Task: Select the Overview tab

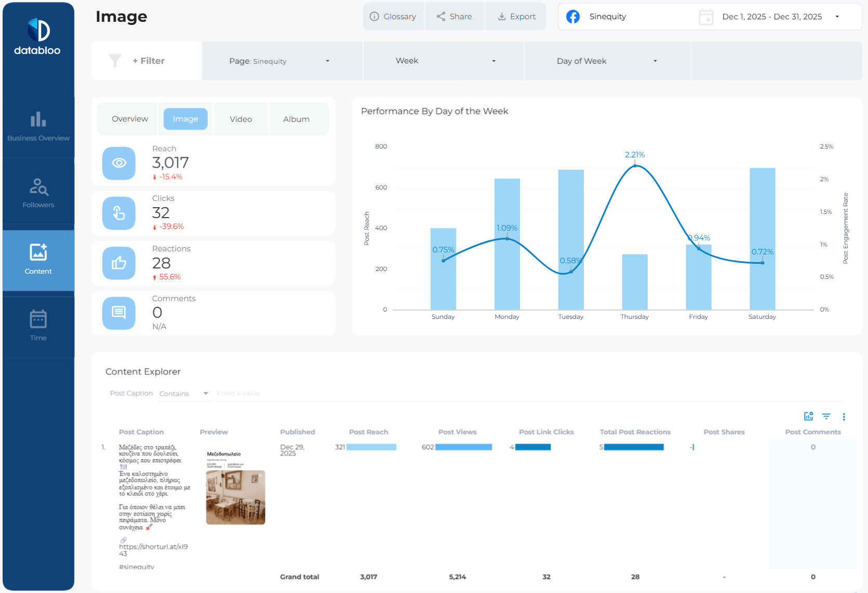Action: [130, 119]
